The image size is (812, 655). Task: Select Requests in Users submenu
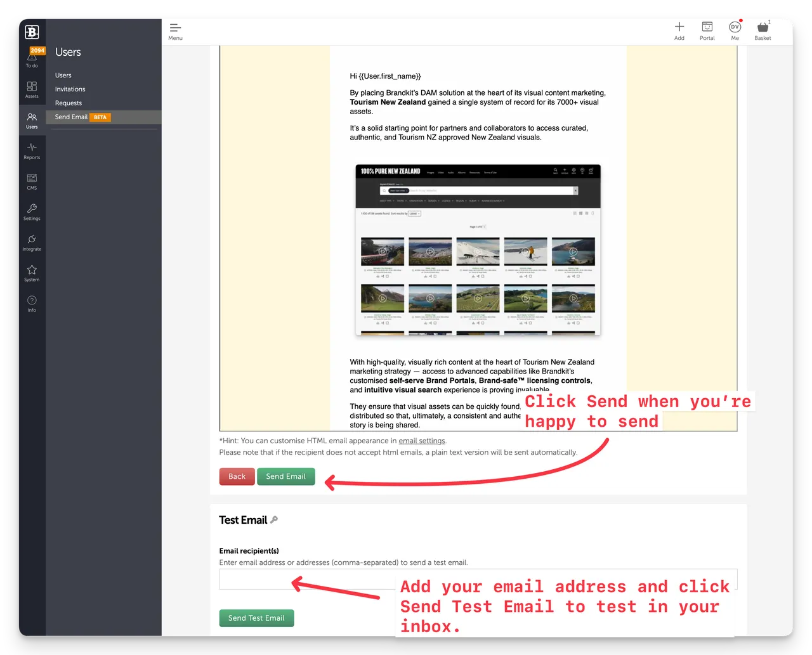(x=69, y=103)
